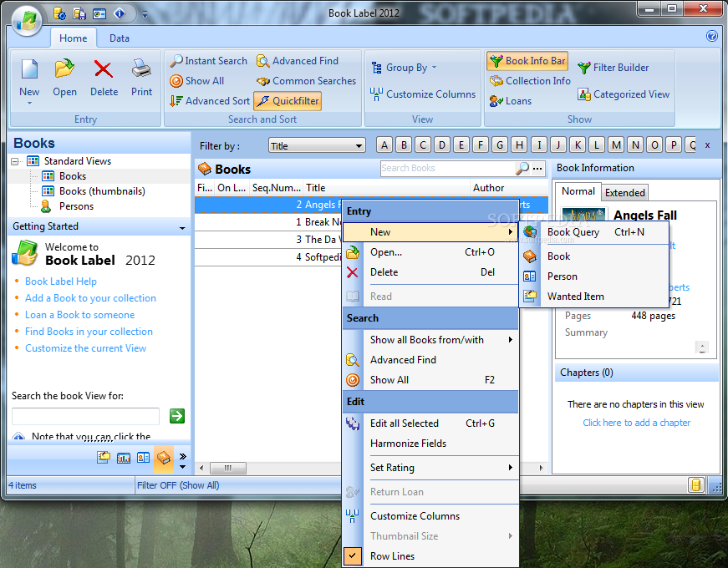Open the Group By dropdown

pyautogui.click(x=405, y=68)
